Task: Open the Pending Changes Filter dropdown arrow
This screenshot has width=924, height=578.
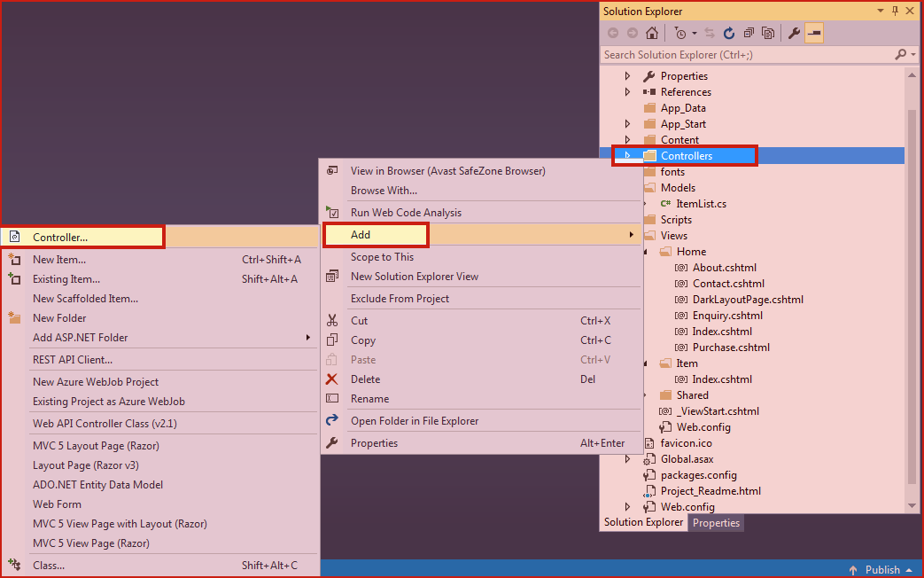Action: pos(695,34)
